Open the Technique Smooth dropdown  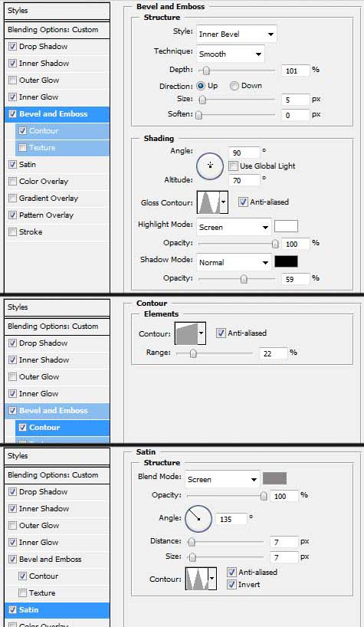point(230,54)
